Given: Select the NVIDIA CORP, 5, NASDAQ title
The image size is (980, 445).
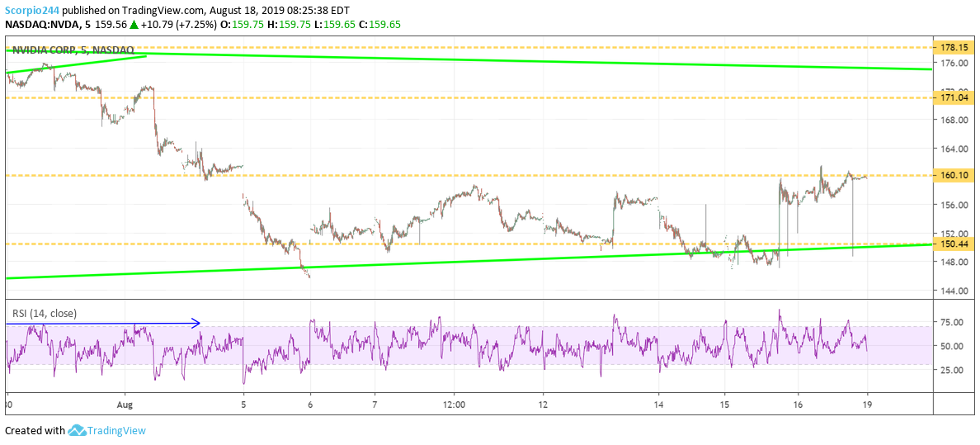Looking at the screenshot, I should click(x=73, y=50).
